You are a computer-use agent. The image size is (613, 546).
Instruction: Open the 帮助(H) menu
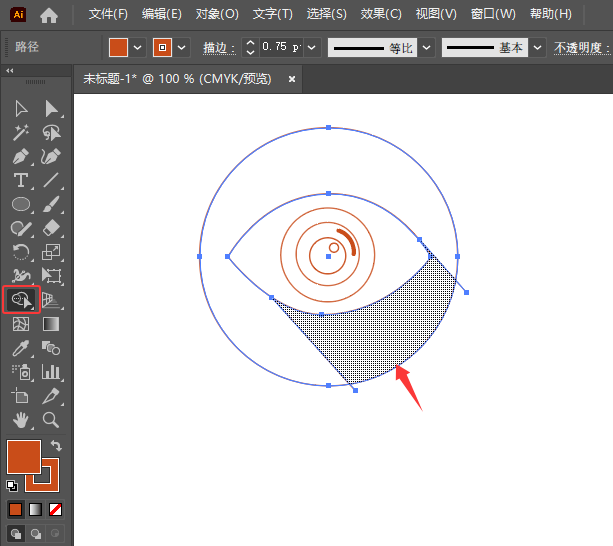tap(550, 14)
